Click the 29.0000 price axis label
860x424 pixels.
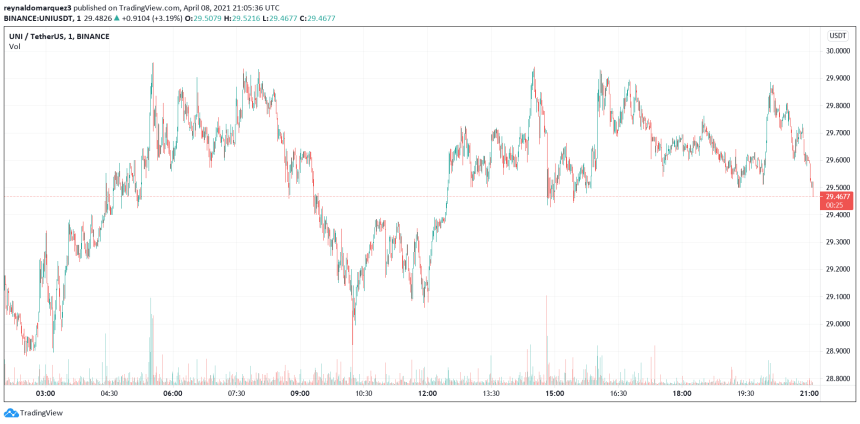(838, 324)
